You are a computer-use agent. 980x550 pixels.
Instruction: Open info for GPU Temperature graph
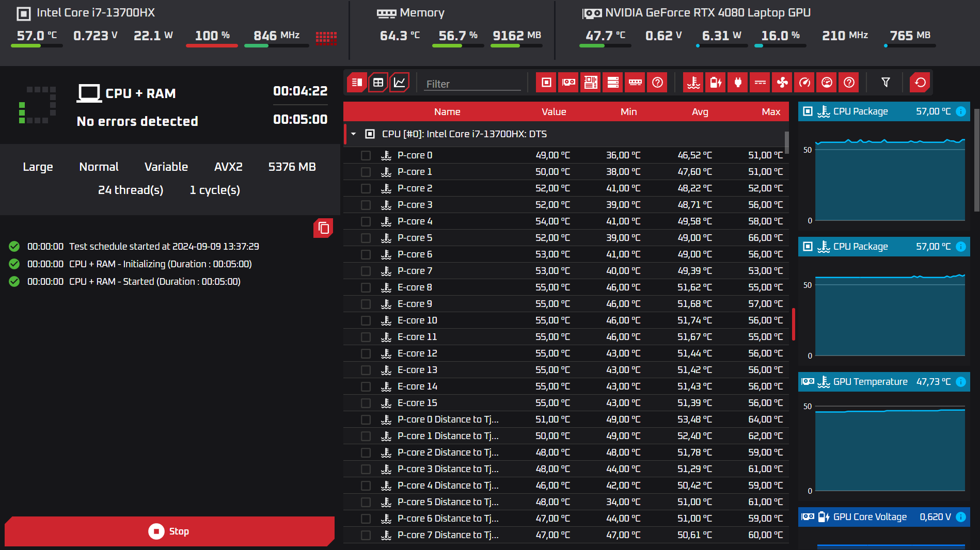coord(961,382)
